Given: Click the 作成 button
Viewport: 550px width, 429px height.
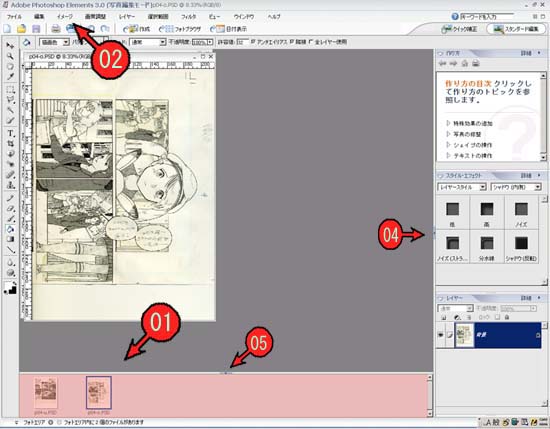Looking at the screenshot, I should tap(136, 29).
